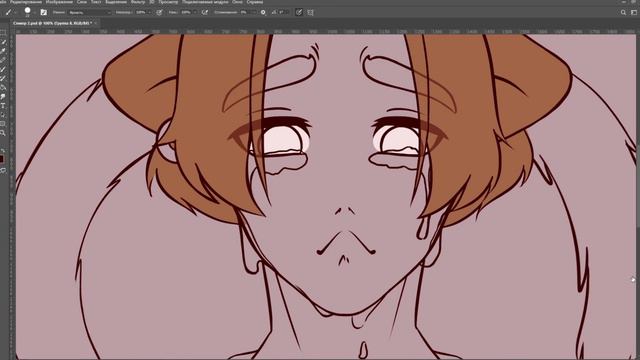Open the foreground color swatch
Viewport: 640px width, 360px height.
tap(2, 159)
